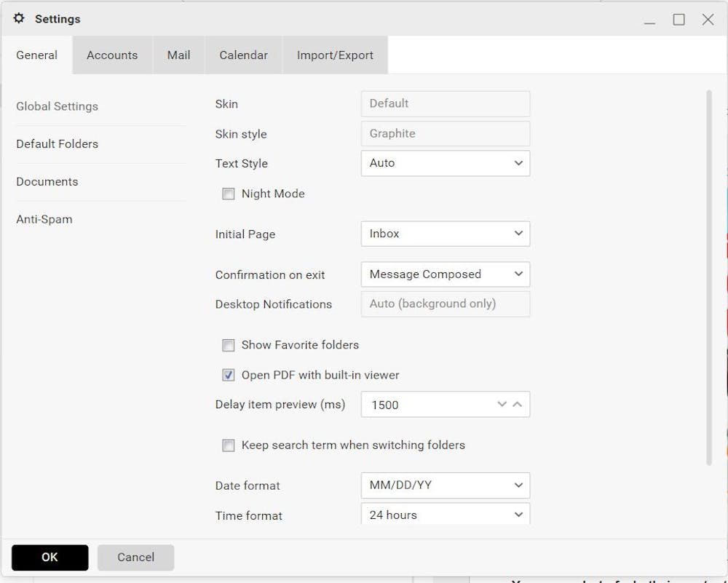Toggle Show Favorite folders checkbox
This screenshot has width=728, height=583.
pyautogui.click(x=229, y=346)
